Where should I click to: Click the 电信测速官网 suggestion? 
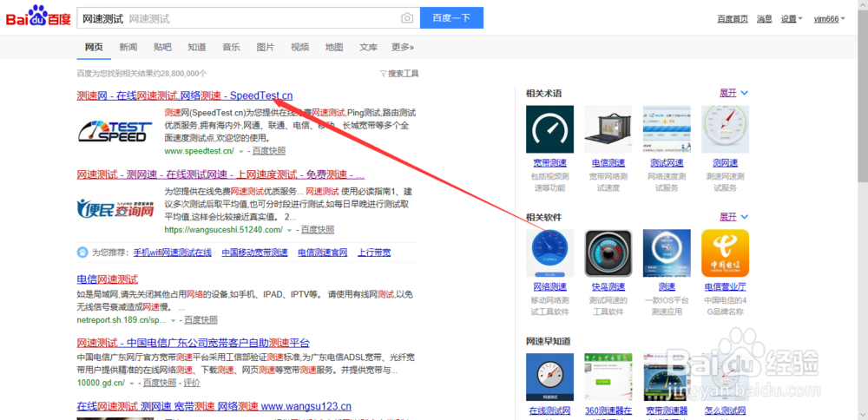(x=323, y=253)
